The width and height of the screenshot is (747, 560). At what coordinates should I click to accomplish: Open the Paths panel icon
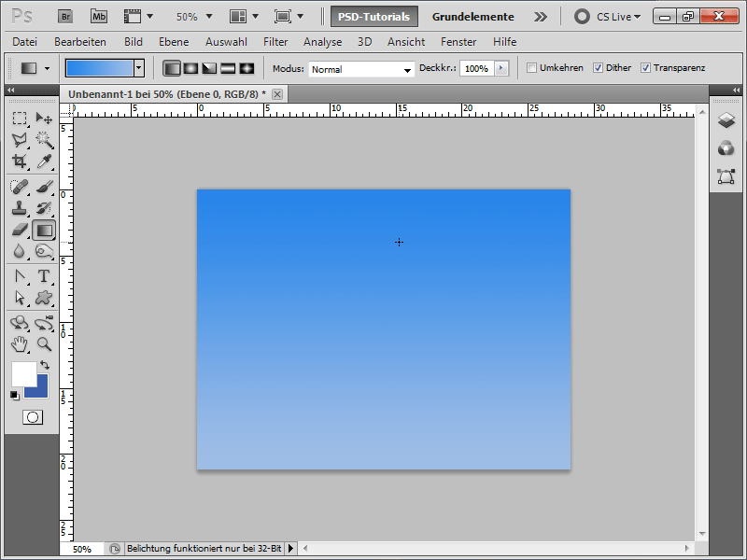(726, 176)
